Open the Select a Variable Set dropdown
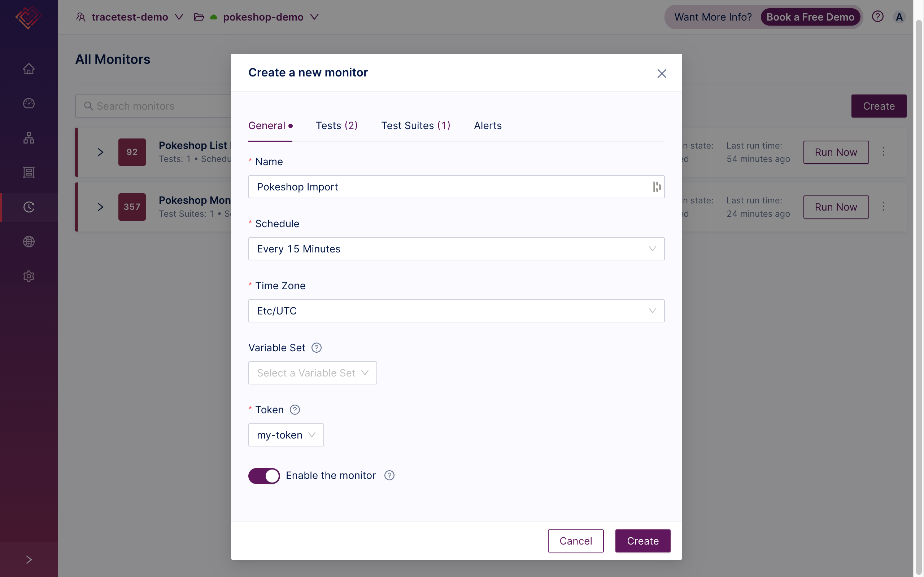 pyautogui.click(x=312, y=373)
